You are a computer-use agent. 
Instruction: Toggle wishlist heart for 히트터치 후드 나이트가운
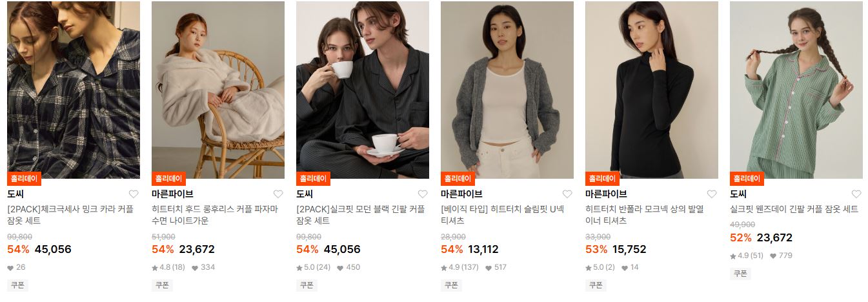[x=278, y=194]
